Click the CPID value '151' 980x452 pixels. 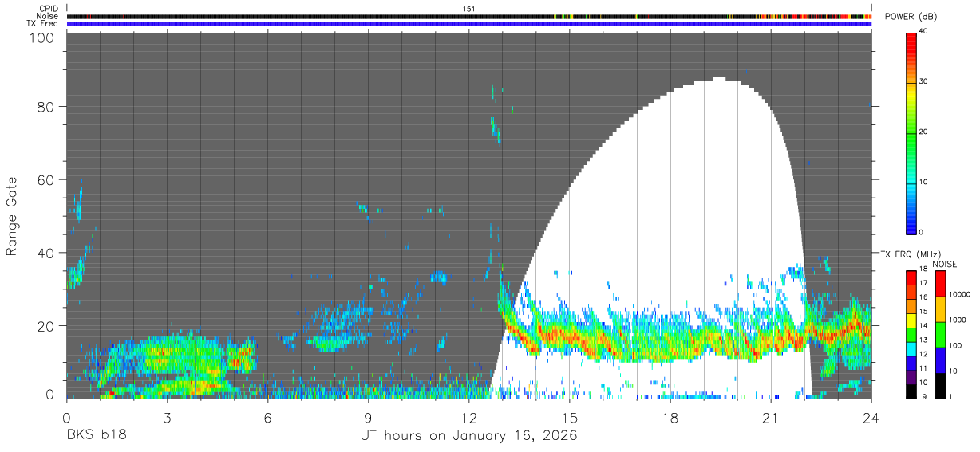[469, 9]
